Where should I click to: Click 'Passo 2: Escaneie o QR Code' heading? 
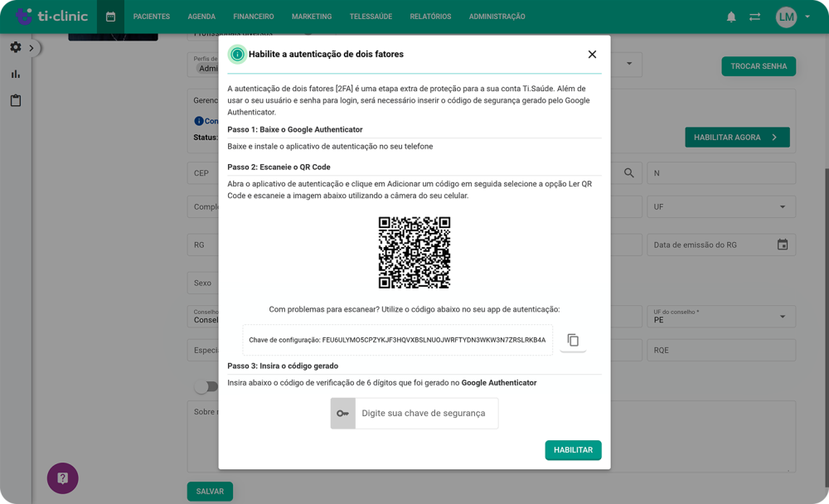279,167
